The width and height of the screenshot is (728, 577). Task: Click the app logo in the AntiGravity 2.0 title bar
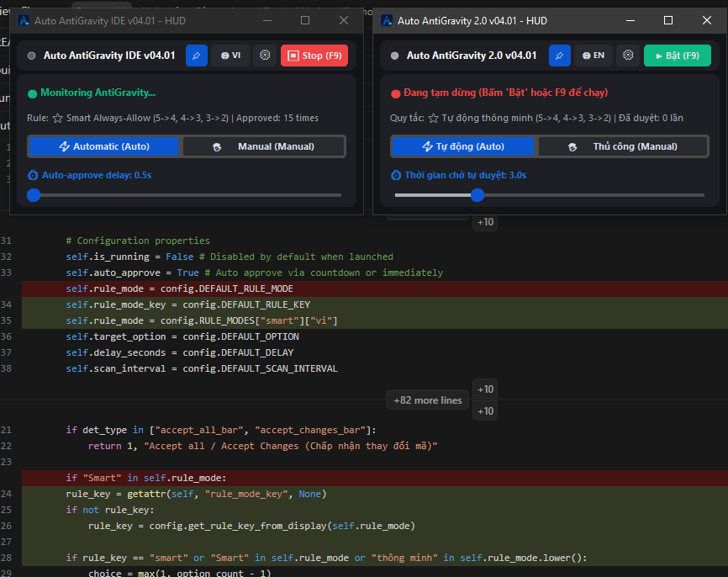387,21
